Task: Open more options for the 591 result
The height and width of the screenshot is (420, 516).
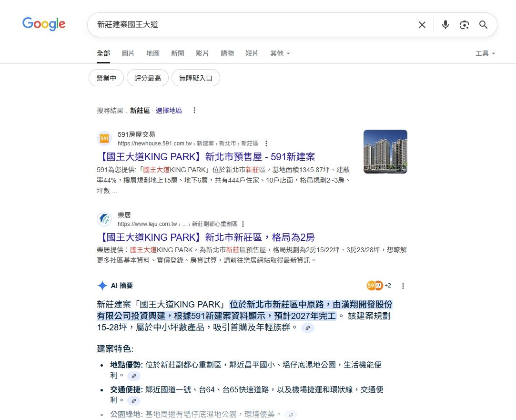Action: pyautogui.click(x=266, y=143)
